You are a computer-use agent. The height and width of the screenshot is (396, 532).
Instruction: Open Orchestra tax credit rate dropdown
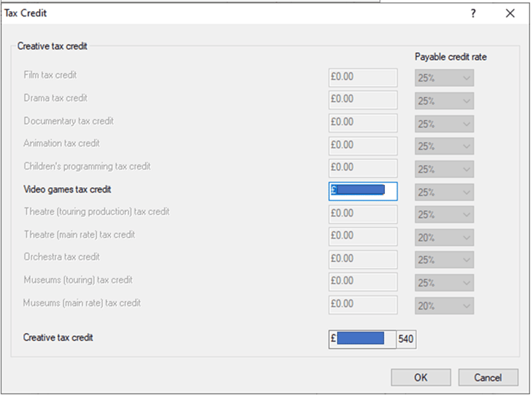tap(444, 260)
